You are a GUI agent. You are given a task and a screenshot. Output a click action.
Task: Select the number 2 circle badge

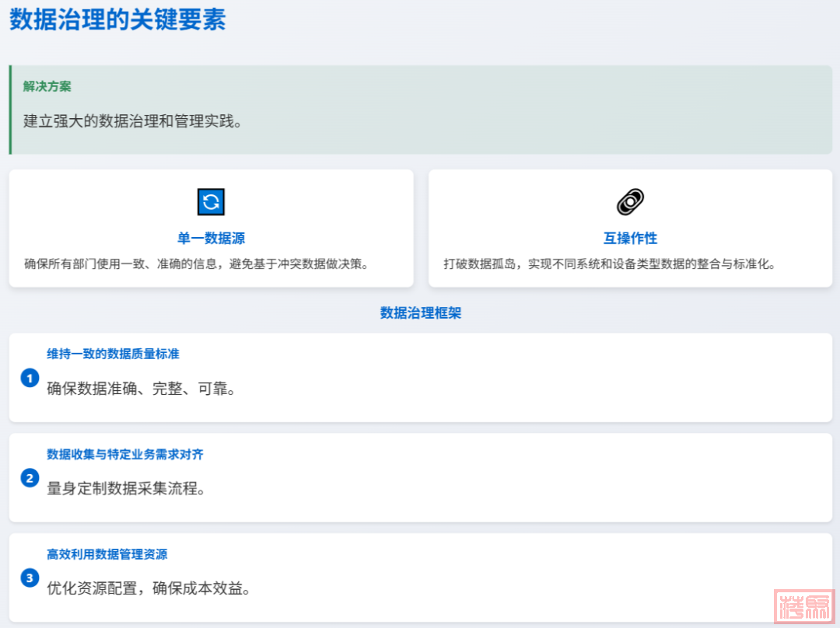pos(30,478)
